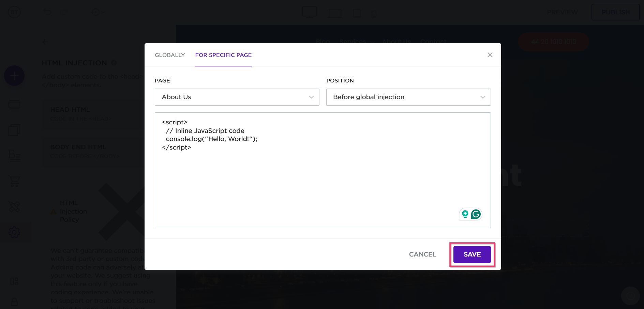Click inside the script code text area

[x=323, y=170]
